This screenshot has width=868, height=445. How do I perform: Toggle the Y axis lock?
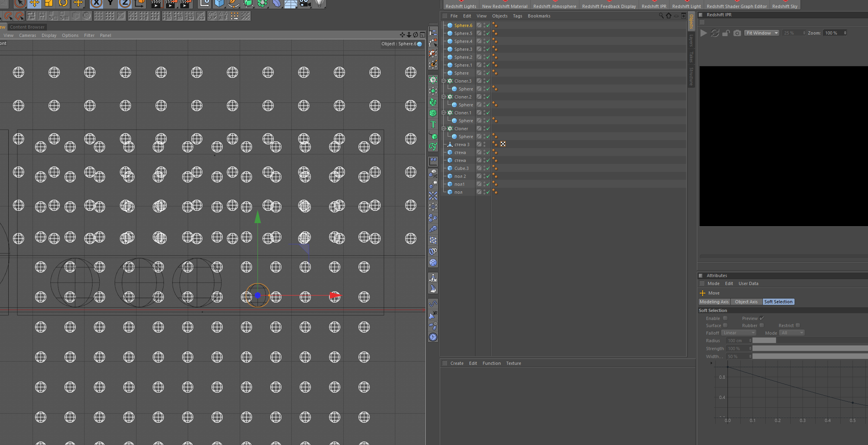click(x=110, y=4)
